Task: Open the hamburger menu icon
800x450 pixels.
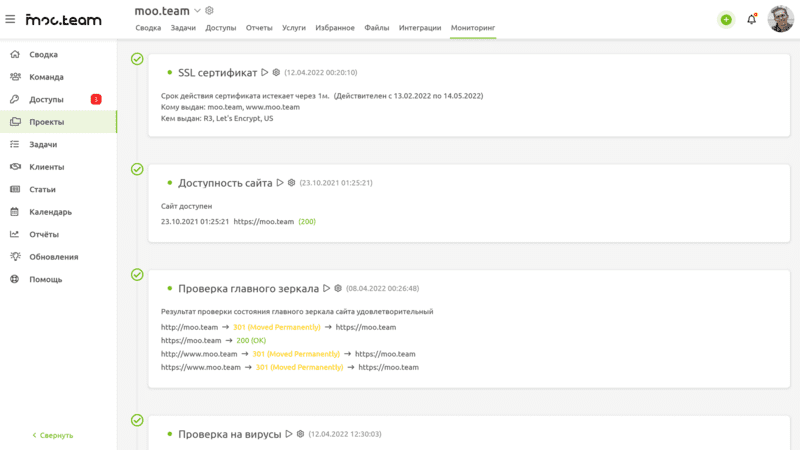Action: point(10,19)
